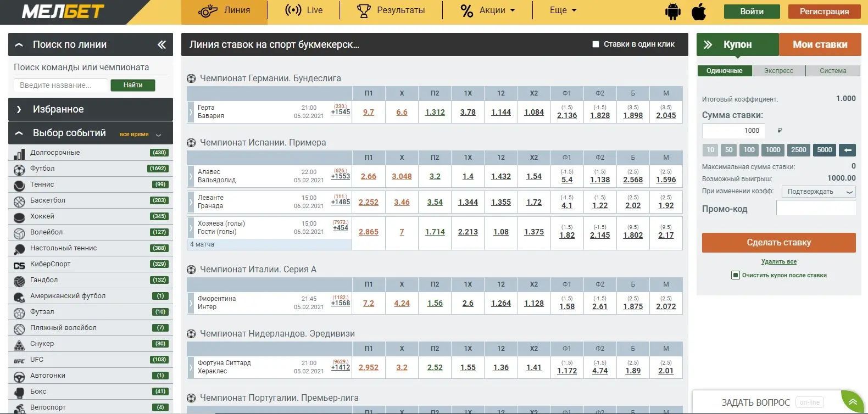868x414 pixels.
Task: Expand the Герта – Бавария match row
Action: (191, 112)
